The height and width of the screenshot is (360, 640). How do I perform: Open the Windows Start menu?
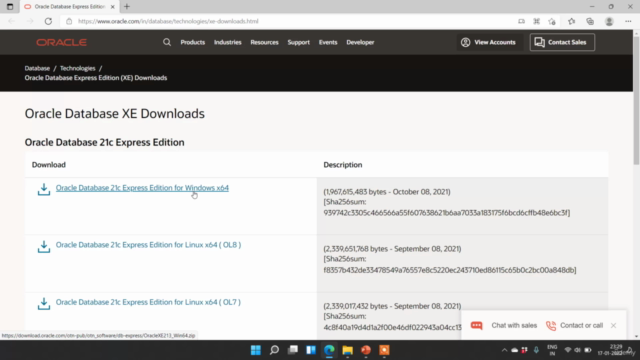tap(256, 350)
